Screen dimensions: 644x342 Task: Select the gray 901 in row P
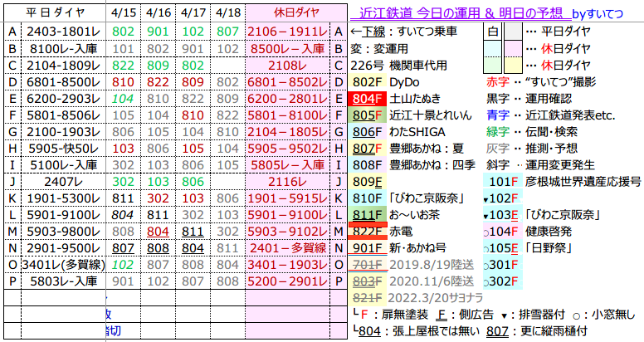click(x=123, y=281)
